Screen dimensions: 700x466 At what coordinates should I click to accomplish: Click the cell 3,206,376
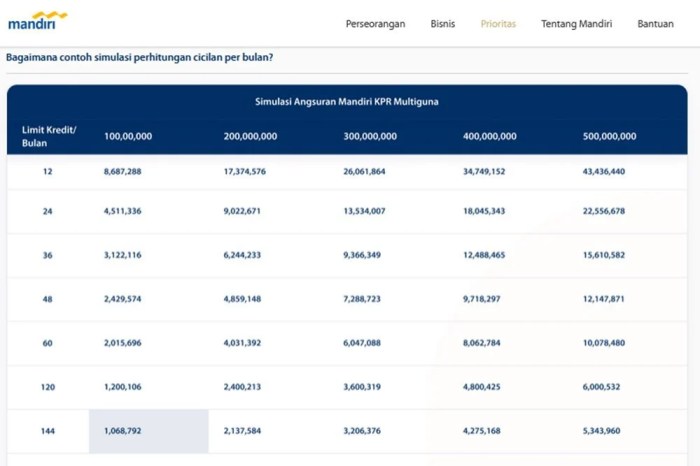362,431
